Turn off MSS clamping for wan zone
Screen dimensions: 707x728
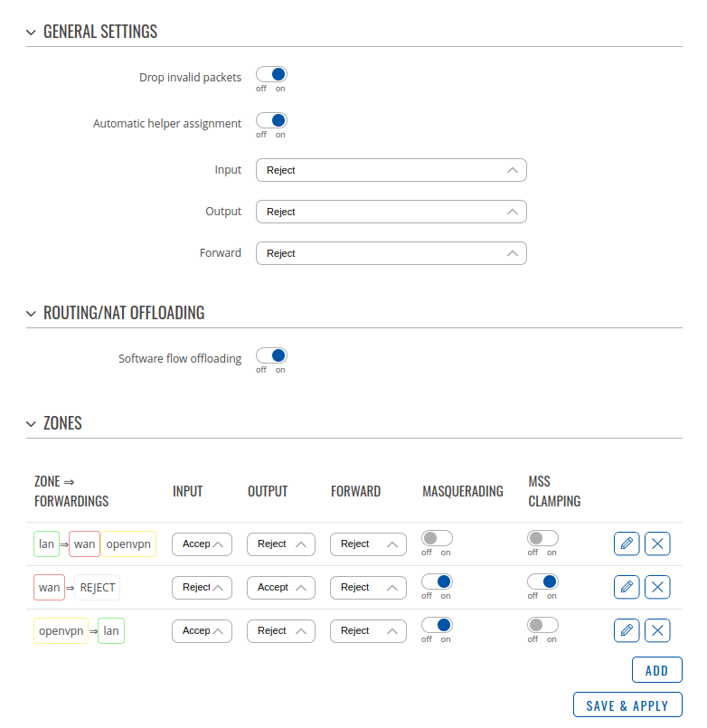pos(542,581)
